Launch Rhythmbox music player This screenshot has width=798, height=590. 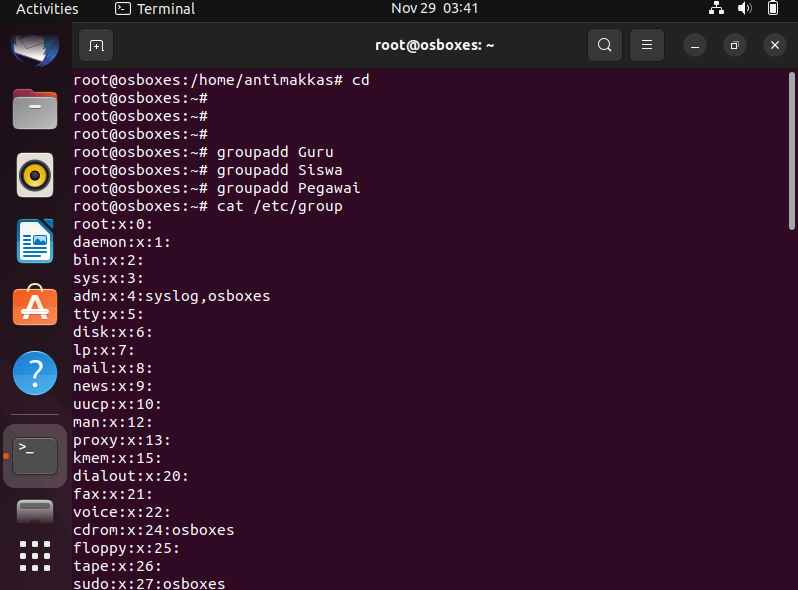35,175
